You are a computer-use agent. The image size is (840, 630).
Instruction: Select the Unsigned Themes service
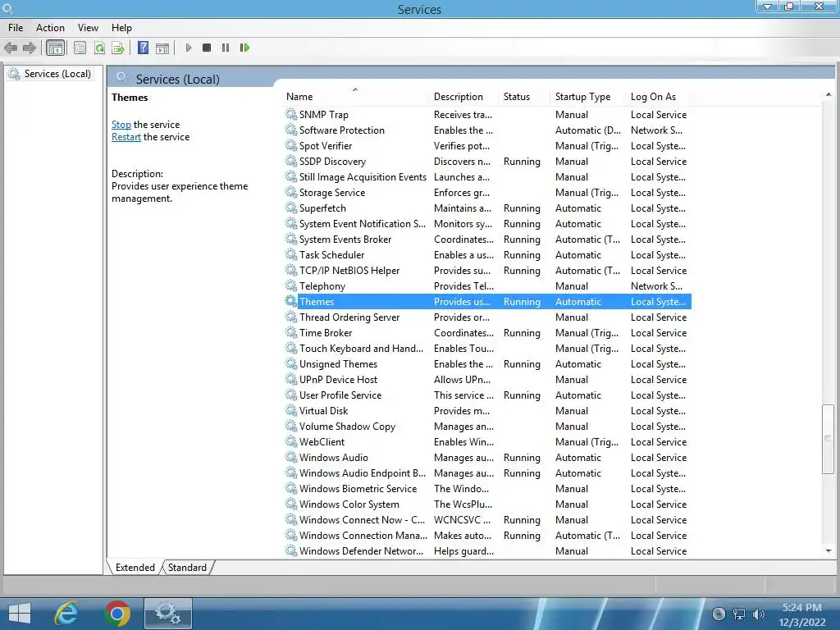487,363
